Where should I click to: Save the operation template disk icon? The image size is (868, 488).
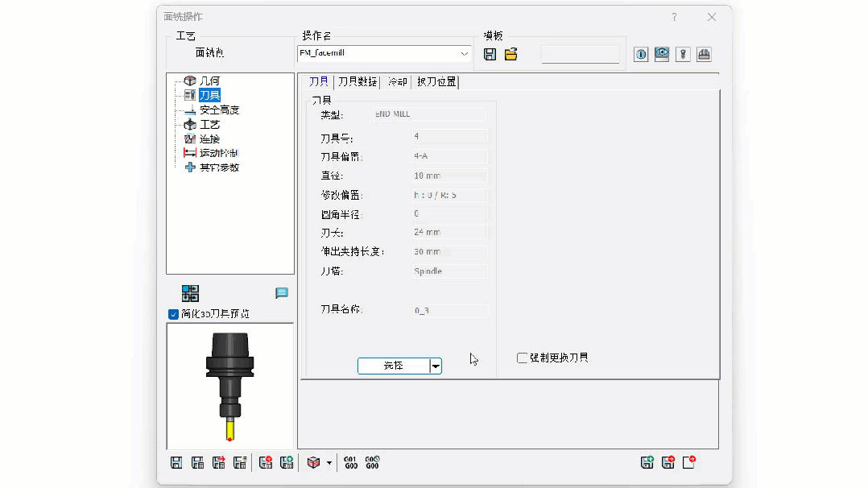pyautogui.click(x=490, y=54)
